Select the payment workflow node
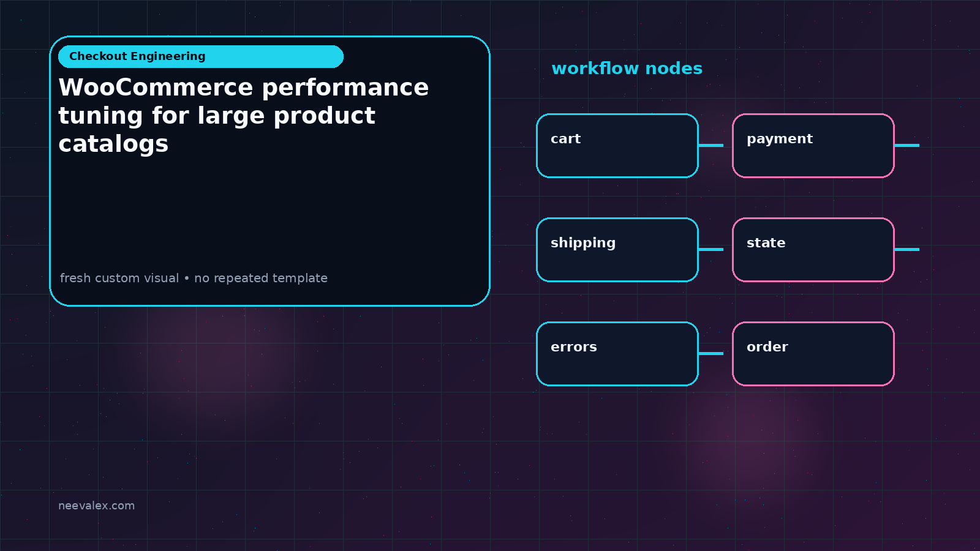The image size is (980, 551). coord(813,146)
